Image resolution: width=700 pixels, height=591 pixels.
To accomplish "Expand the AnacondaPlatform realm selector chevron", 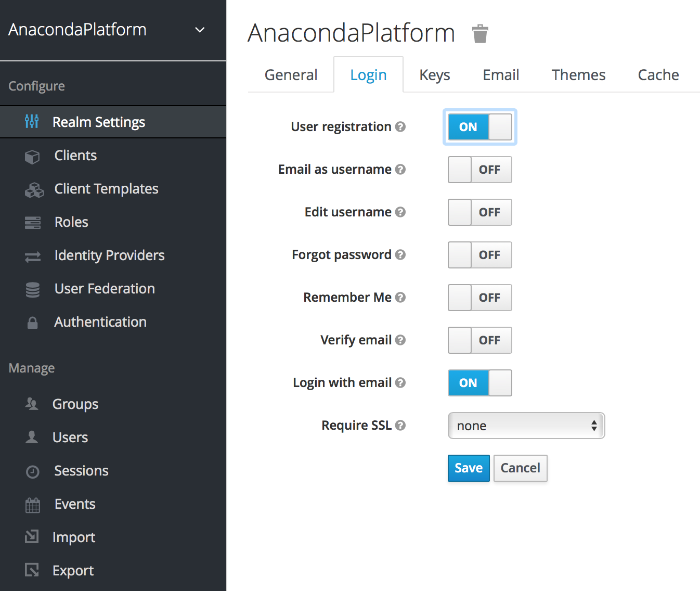I will tap(200, 30).
